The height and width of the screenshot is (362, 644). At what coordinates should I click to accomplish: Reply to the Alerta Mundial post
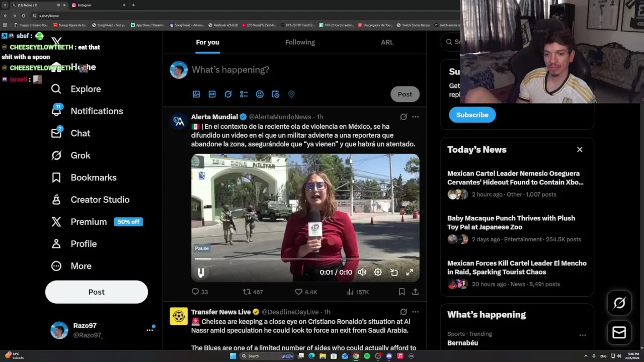click(x=200, y=292)
